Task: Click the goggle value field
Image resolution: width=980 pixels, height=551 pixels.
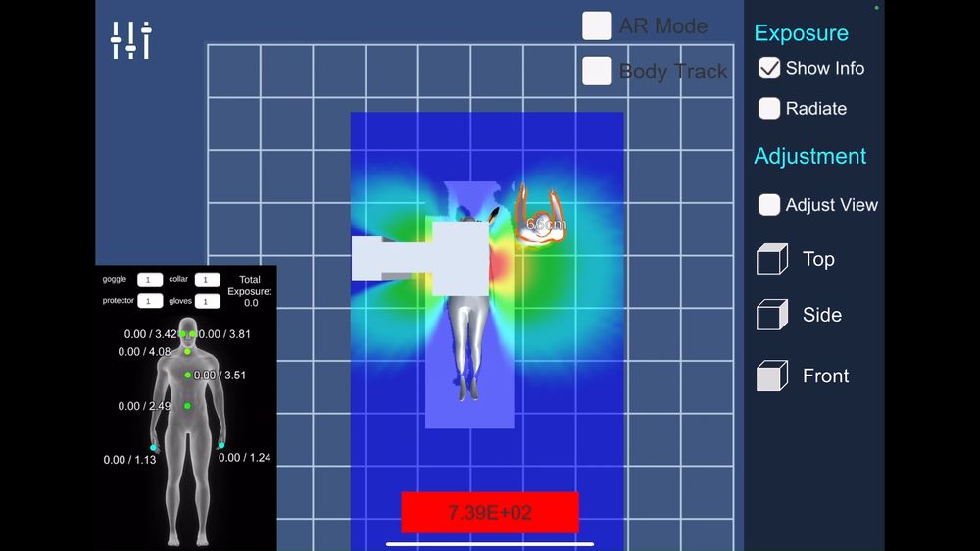Action: pyautogui.click(x=150, y=279)
